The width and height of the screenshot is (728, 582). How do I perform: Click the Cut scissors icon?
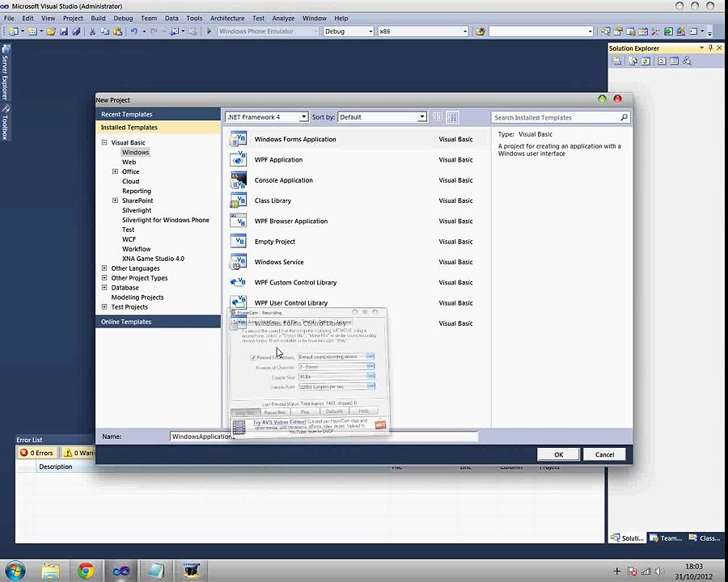coord(92,32)
